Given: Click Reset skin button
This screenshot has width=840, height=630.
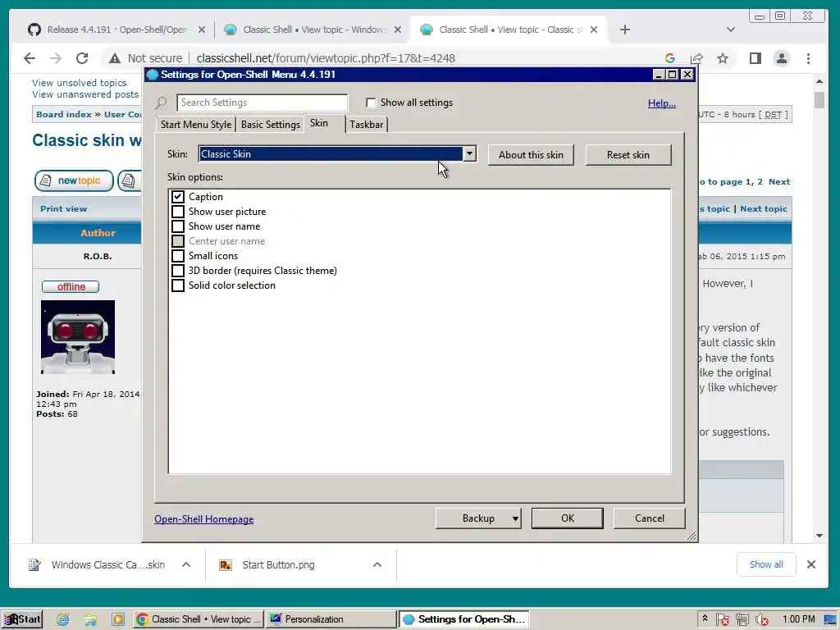Looking at the screenshot, I should point(628,155).
